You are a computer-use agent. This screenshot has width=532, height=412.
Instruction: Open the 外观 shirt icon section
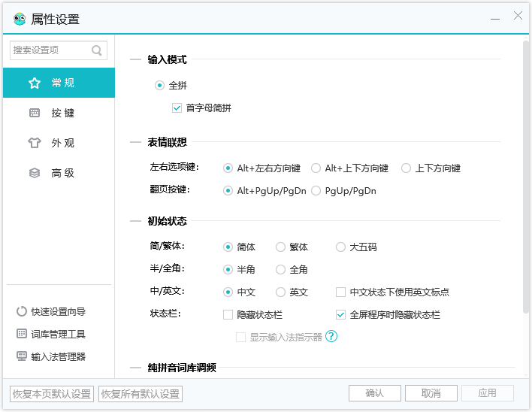(x=35, y=143)
